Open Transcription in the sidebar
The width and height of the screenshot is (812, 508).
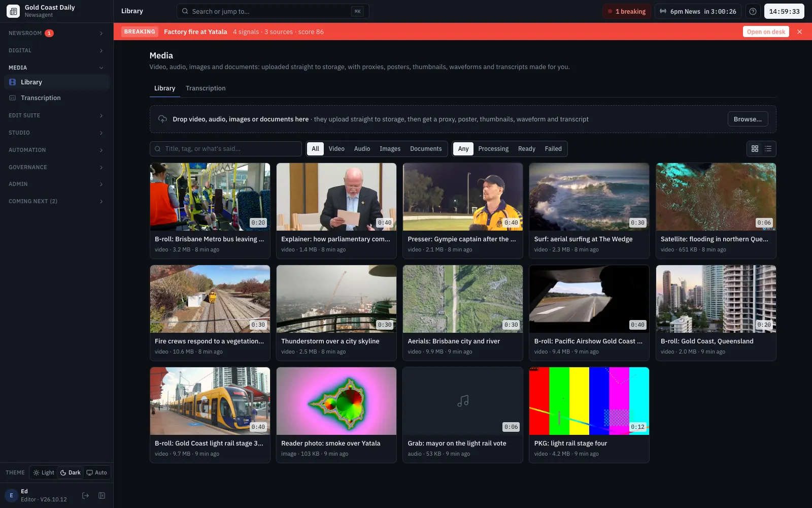[57, 98]
